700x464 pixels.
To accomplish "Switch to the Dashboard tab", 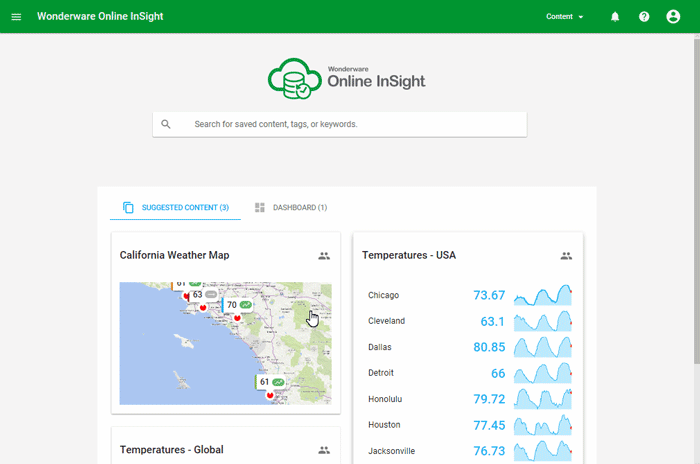I will click(x=291, y=208).
